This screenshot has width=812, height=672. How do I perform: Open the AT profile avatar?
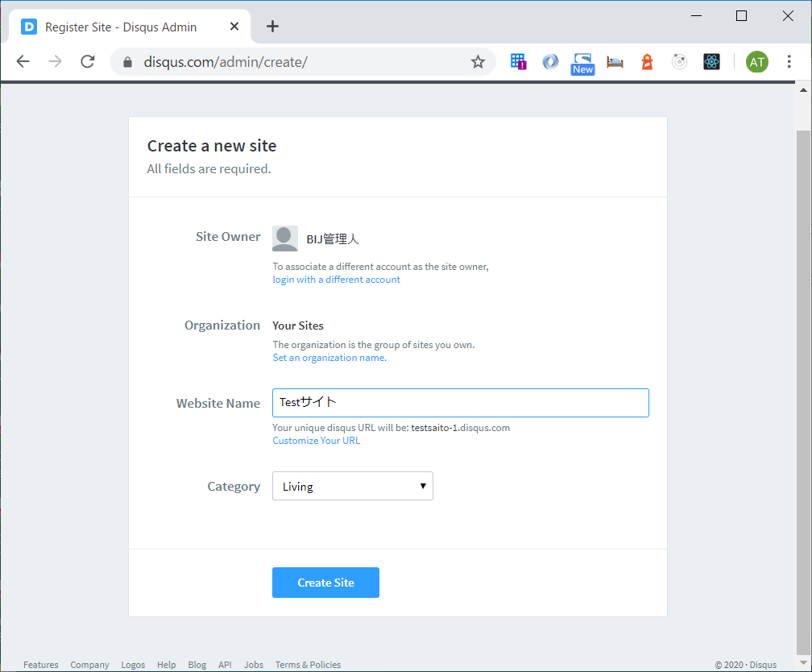756,62
